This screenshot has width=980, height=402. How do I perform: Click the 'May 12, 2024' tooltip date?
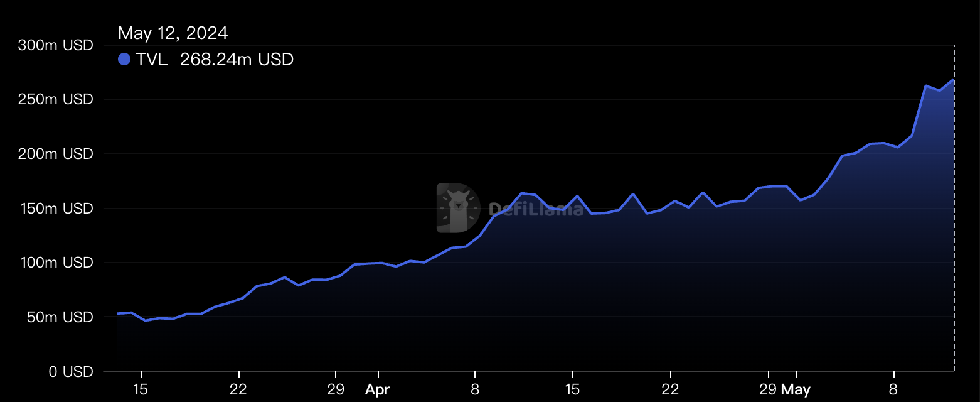(173, 33)
